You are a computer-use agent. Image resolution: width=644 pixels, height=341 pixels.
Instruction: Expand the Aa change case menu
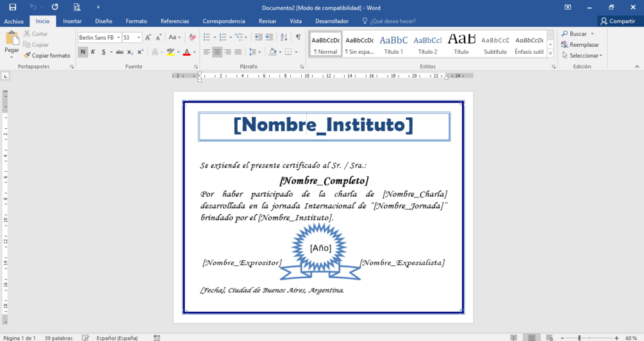pos(174,37)
